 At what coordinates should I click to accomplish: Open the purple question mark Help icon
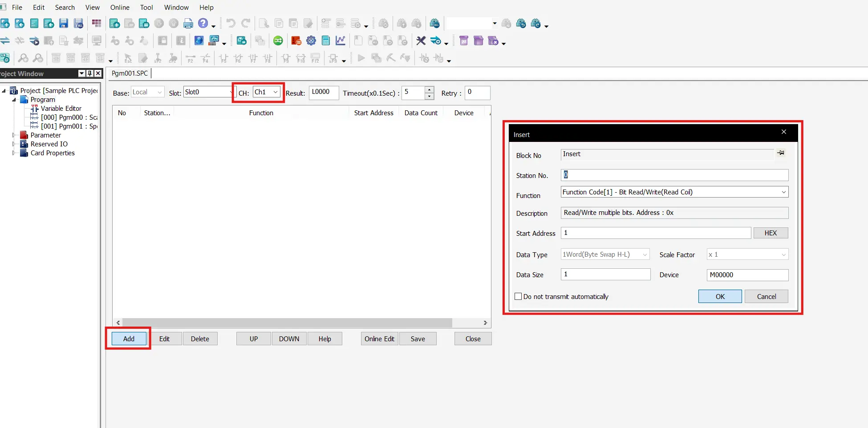tap(203, 24)
